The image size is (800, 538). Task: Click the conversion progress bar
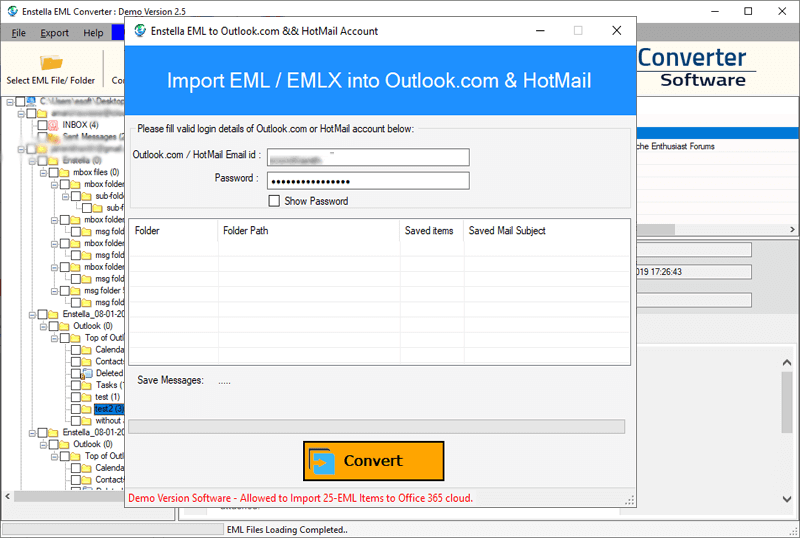(377, 427)
